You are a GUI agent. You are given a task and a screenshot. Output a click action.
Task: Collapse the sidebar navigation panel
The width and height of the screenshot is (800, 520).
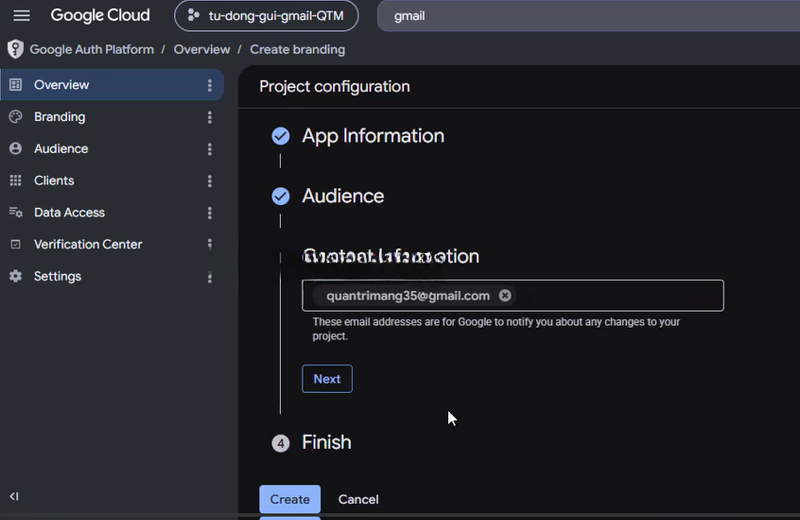(14, 496)
